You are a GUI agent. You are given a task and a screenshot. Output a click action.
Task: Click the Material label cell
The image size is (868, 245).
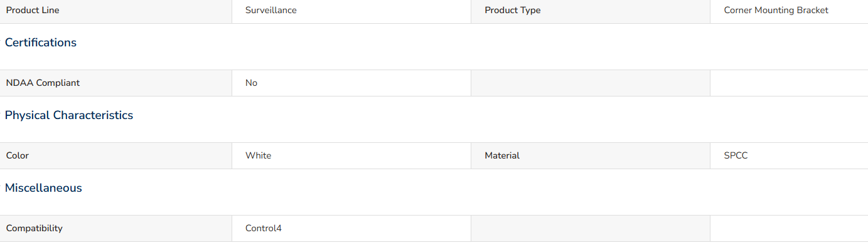click(591, 155)
